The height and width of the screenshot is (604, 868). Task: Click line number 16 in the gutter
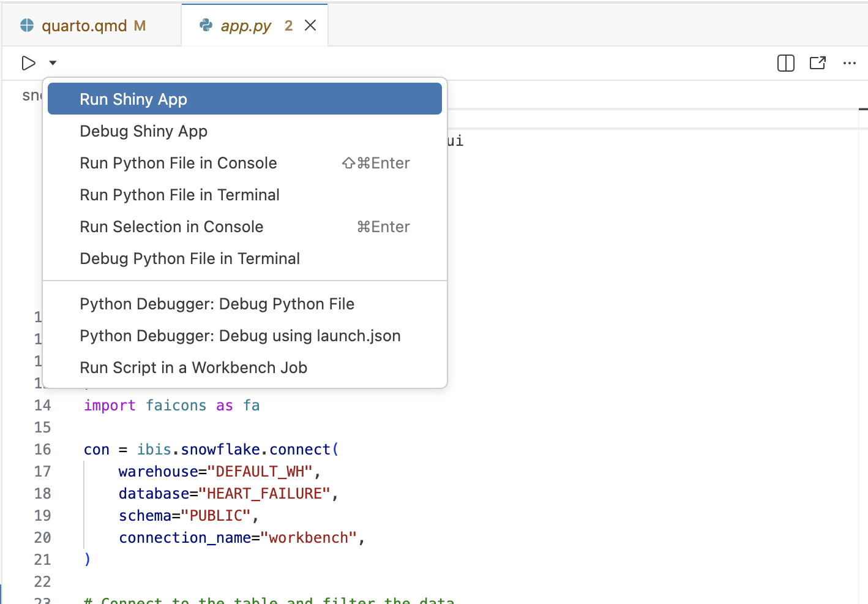point(42,450)
